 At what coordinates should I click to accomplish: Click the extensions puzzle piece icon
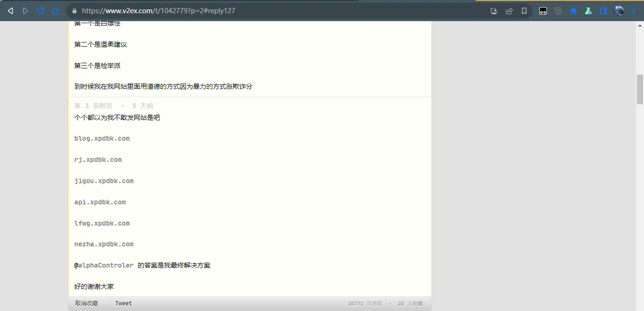click(573, 11)
